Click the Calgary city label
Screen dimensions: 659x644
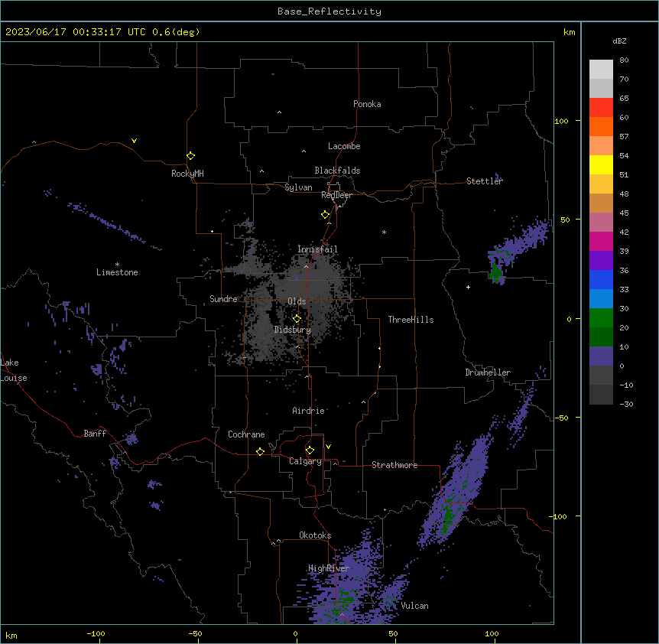pyautogui.click(x=305, y=461)
